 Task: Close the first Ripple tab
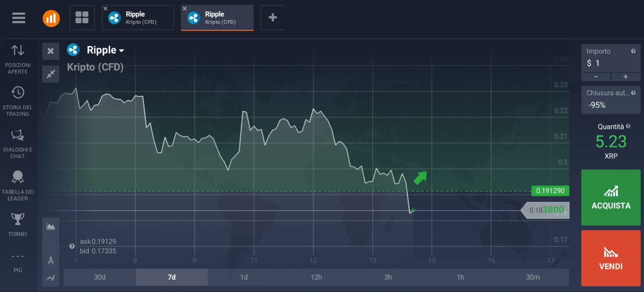pos(105,9)
